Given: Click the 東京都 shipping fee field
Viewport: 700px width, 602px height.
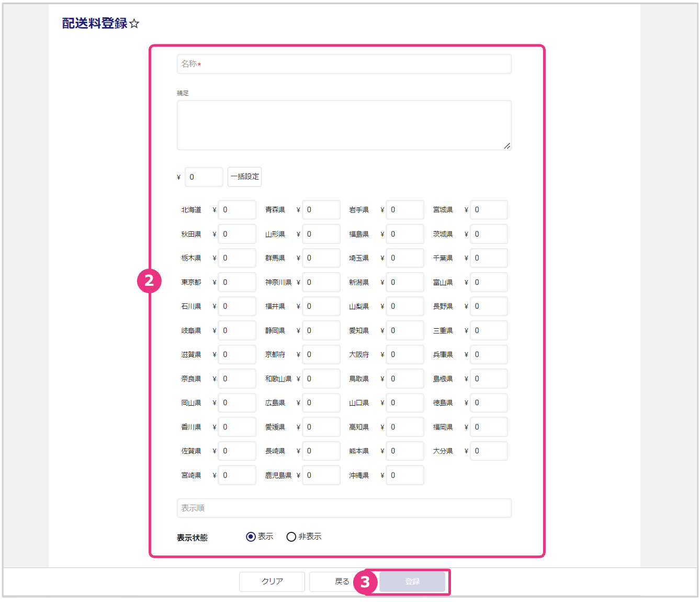Looking at the screenshot, I should (237, 282).
